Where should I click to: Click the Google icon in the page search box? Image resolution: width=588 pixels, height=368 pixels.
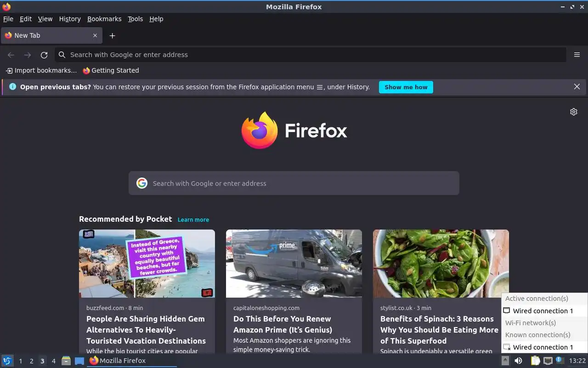click(x=142, y=183)
